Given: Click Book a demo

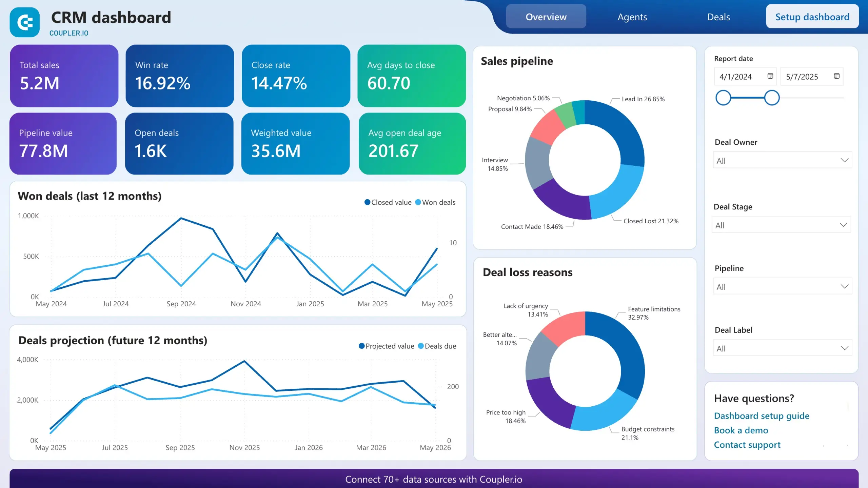Looking at the screenshot, I should [741, 430].
